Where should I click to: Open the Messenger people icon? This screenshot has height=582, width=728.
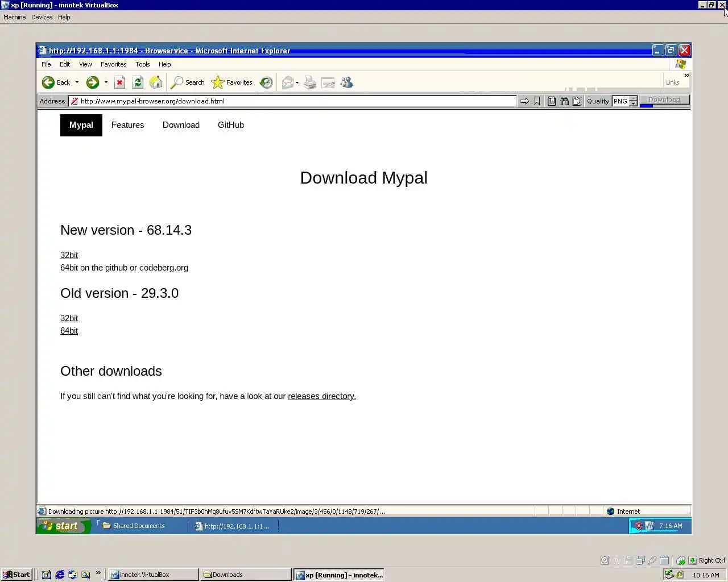point(346,82)
